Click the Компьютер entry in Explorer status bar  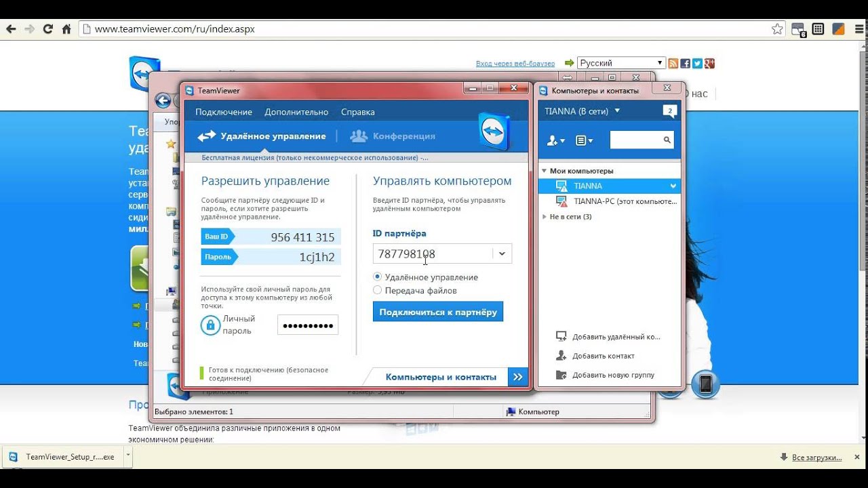pos(533,411)
